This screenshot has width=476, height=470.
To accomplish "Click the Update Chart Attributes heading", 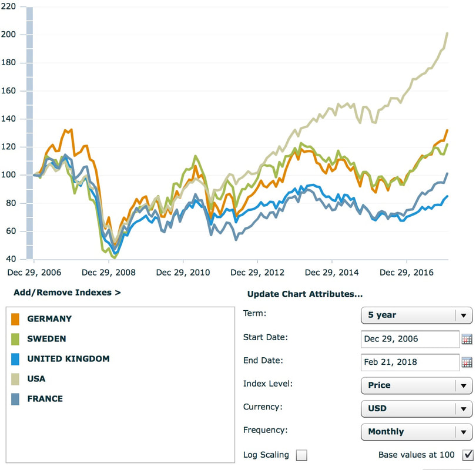I will (305, 294).
